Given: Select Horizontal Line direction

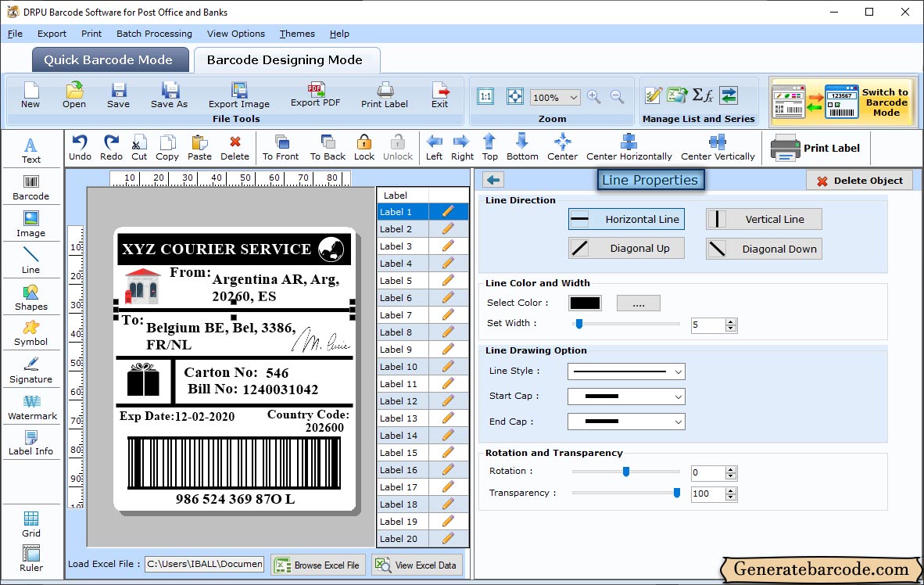Looking at the screenshot, I should [626, 219].
